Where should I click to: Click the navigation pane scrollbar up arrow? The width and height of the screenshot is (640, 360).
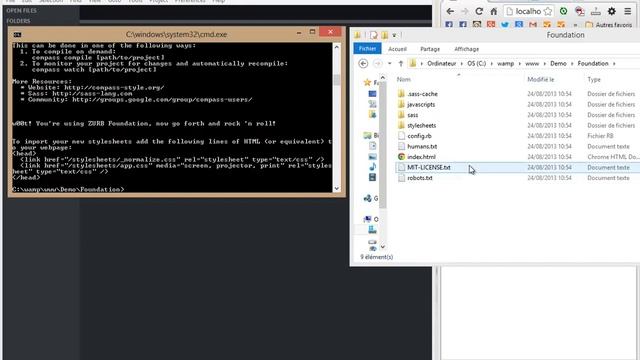(382, 77)
